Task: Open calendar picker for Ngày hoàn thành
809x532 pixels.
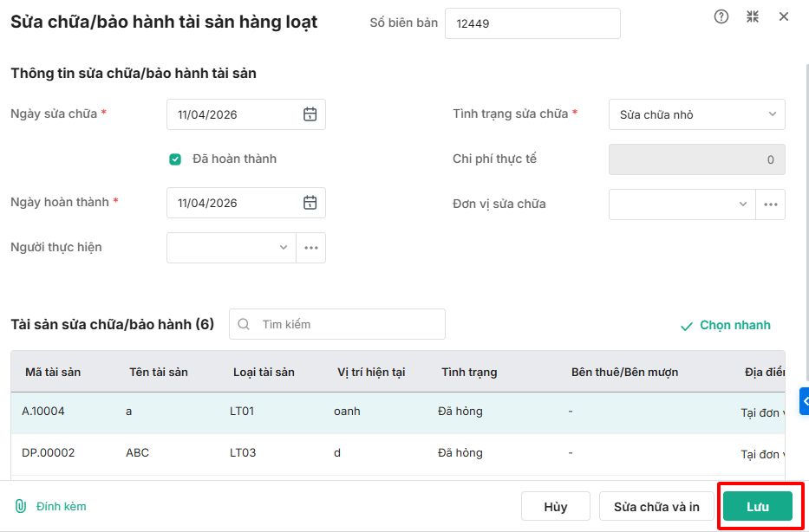Action: 310,203
